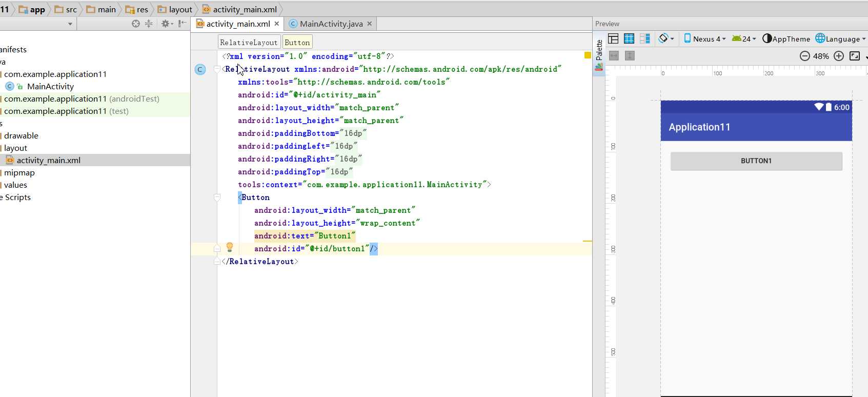Click closing RelativeLayout fold marker
Image resolution: width=868 pixels, height=397 pixels.
[x=217, y=262]
